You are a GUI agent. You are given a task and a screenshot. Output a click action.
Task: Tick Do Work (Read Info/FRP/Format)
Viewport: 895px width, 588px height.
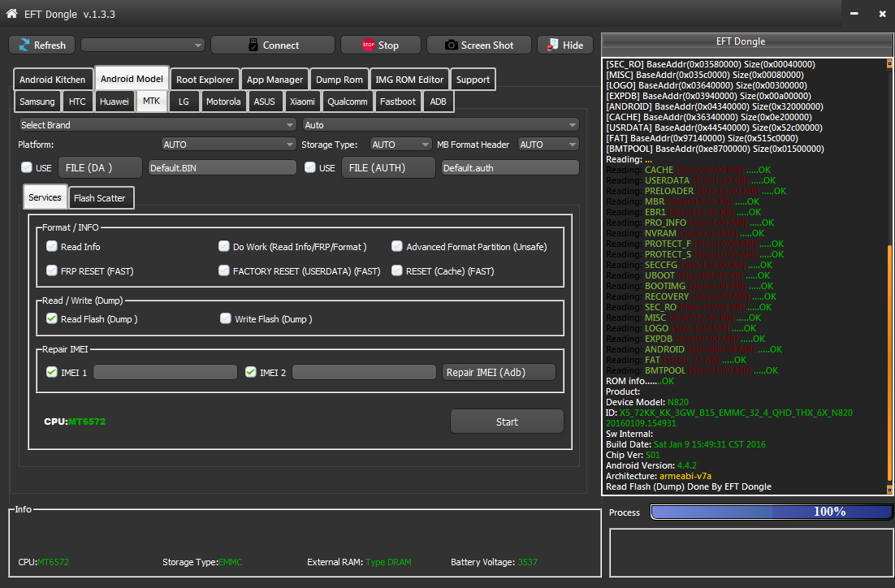[x=224, y=246]
